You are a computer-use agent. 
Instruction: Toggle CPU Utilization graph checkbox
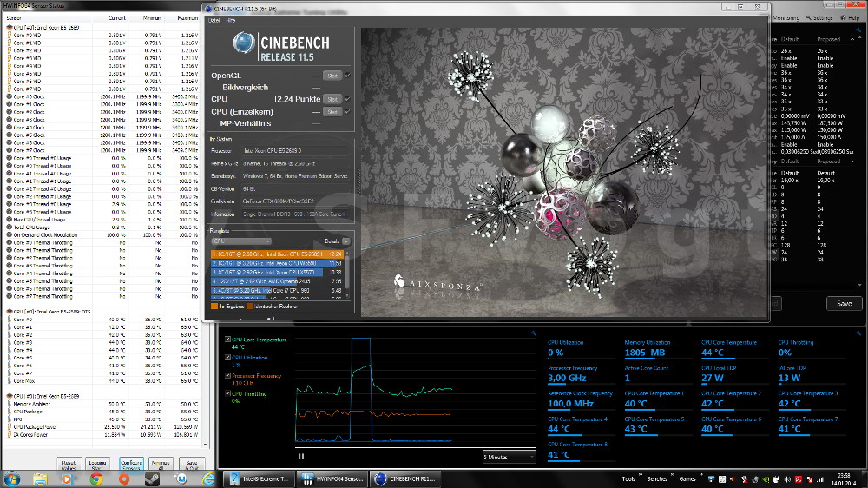click(227, 358)
